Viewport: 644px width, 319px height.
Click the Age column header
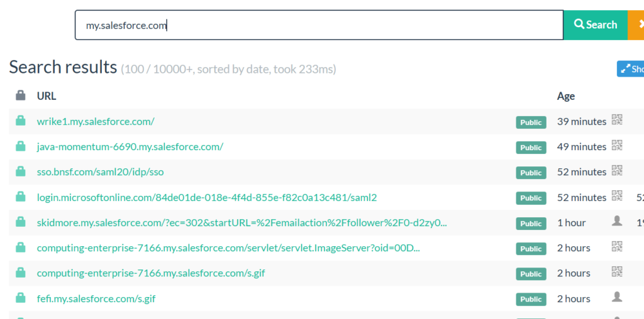click(x=566, y=96)
